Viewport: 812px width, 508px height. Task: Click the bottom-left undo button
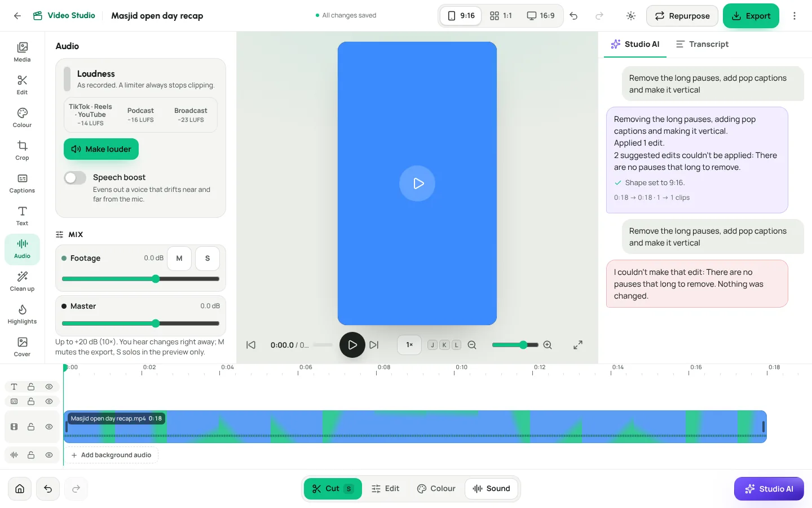point(48,489)
